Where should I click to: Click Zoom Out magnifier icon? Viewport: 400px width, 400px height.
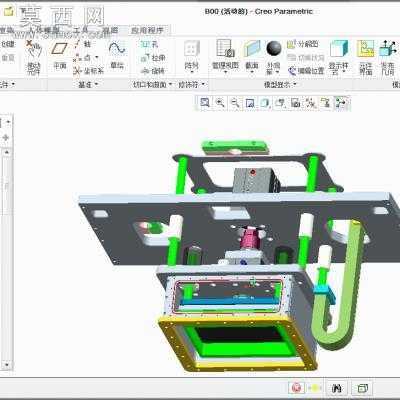click(235, 103)
